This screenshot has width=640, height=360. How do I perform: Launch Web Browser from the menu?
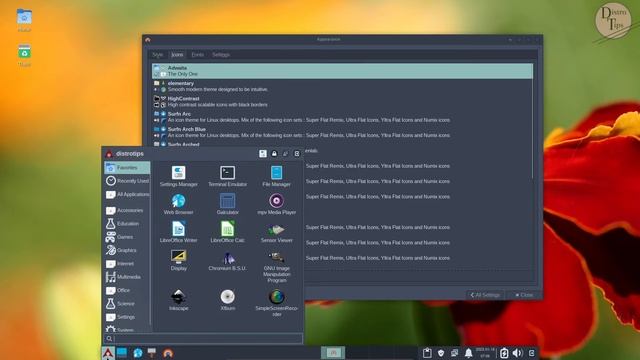[178, 204]
